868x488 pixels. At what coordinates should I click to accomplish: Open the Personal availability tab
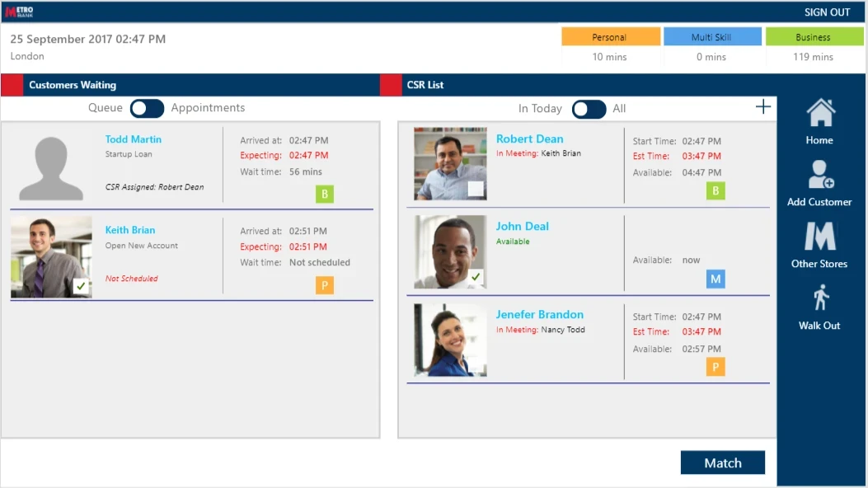(611, 36)
